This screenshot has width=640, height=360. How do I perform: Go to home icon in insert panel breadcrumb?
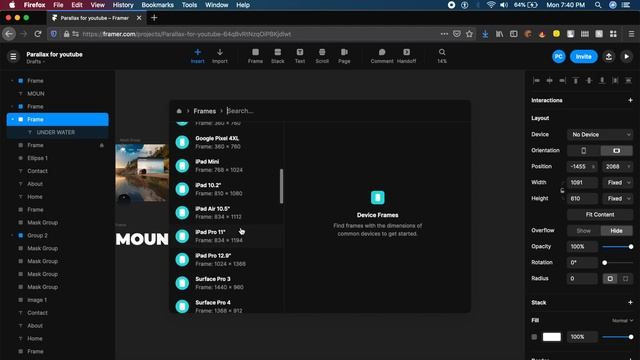click(x=179, y=111)
